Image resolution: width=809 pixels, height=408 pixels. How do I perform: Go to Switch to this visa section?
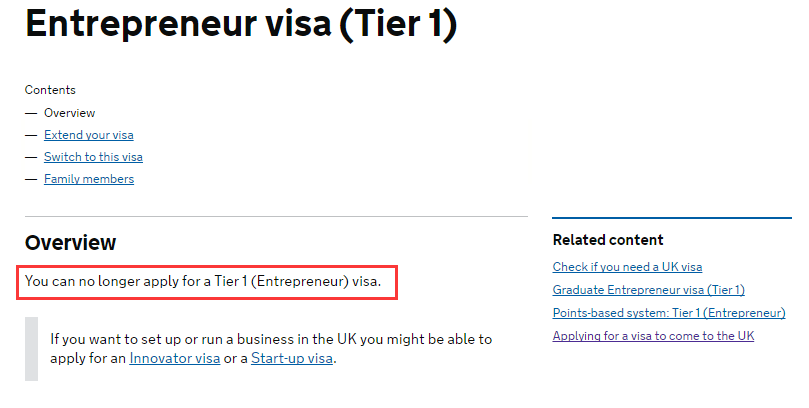[x=93, y=157]
